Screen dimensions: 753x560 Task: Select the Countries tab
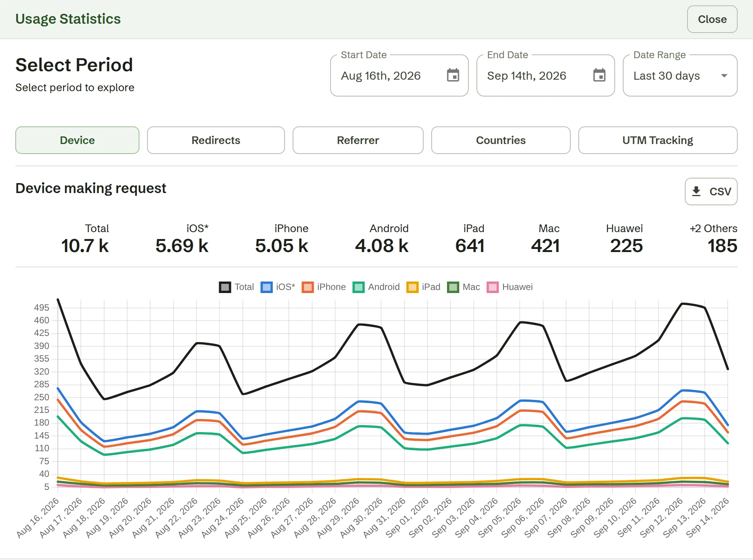tap(501, 140)
